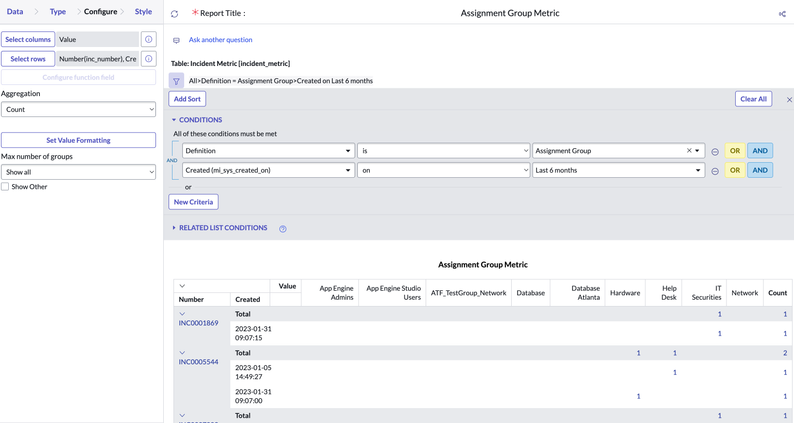
Task: Click the Number(inc_number) rows field
Action: pos(98,59)
